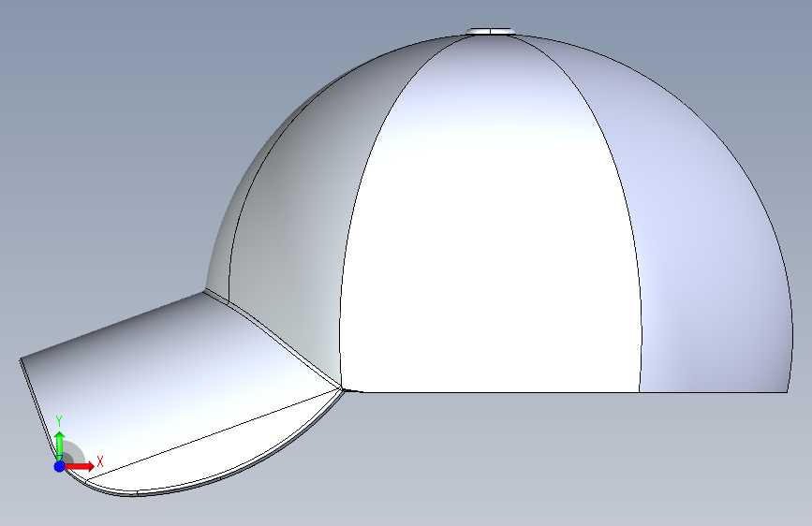Screen dimensions: 812x526
Task: Click the blue Z axis dot of the triad
Action: pos(60,466)
